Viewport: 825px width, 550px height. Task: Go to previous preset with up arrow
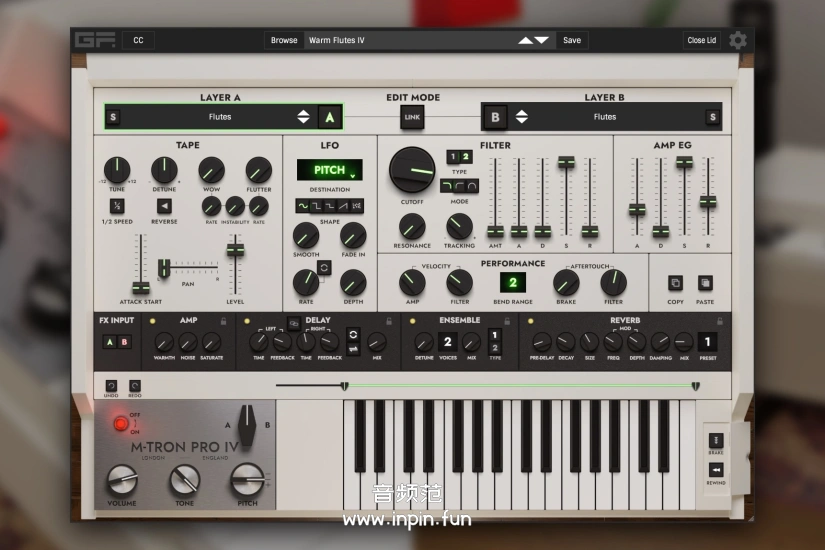525,41
